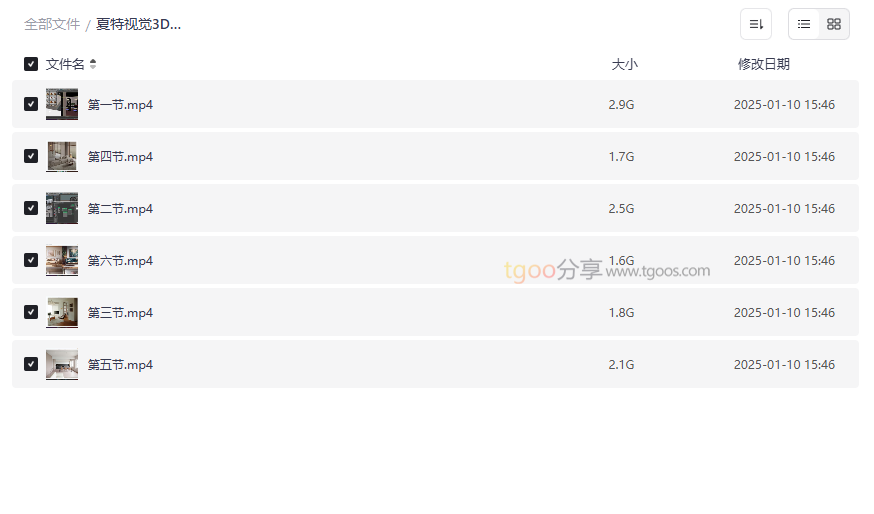Screen dimensions: 874x514
Task: Sort by the 修改日期 column header
Action: tap(764, 64)
